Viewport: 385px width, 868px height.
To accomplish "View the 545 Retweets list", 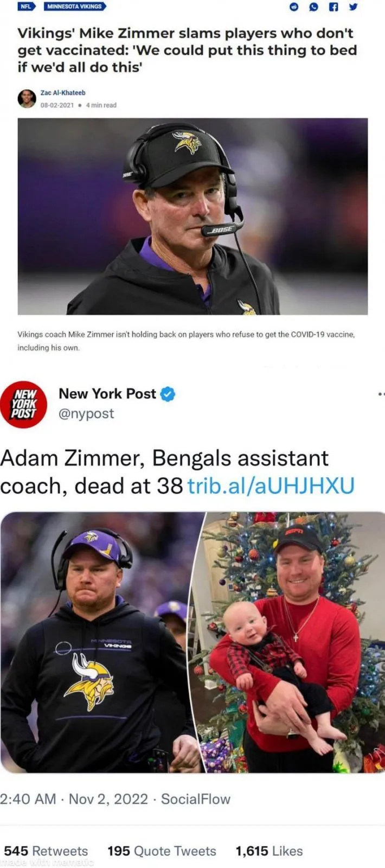I will (x=46, y=851).
